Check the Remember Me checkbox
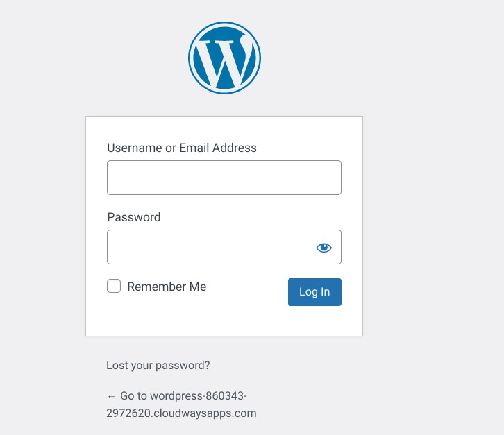This screenshot has height=435, width=504. pyautogui.click(x=114, y=286)
